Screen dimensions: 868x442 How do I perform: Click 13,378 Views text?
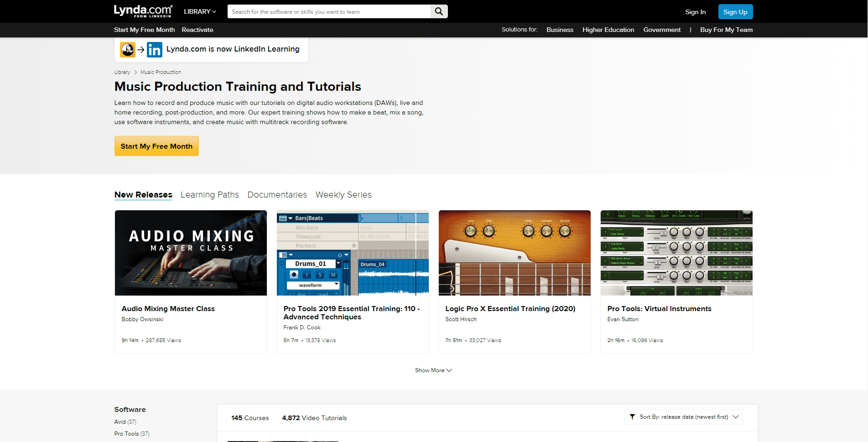pyautogui.click(x=320, y=340)
